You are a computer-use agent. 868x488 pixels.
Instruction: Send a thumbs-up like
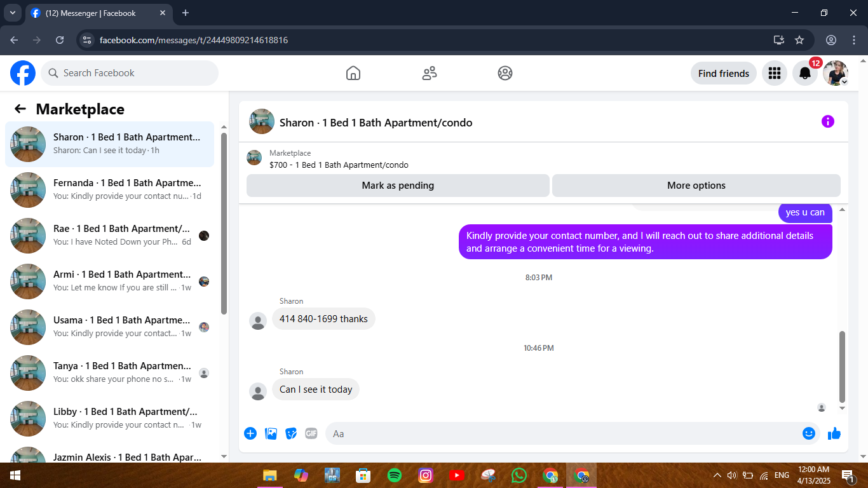coord(834,433)
